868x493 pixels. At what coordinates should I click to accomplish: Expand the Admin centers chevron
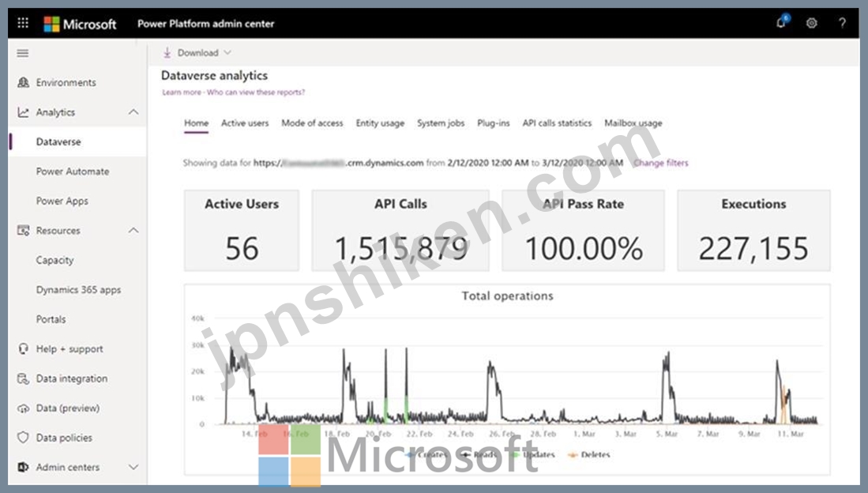pyautogui.click(x=133, y=468)
